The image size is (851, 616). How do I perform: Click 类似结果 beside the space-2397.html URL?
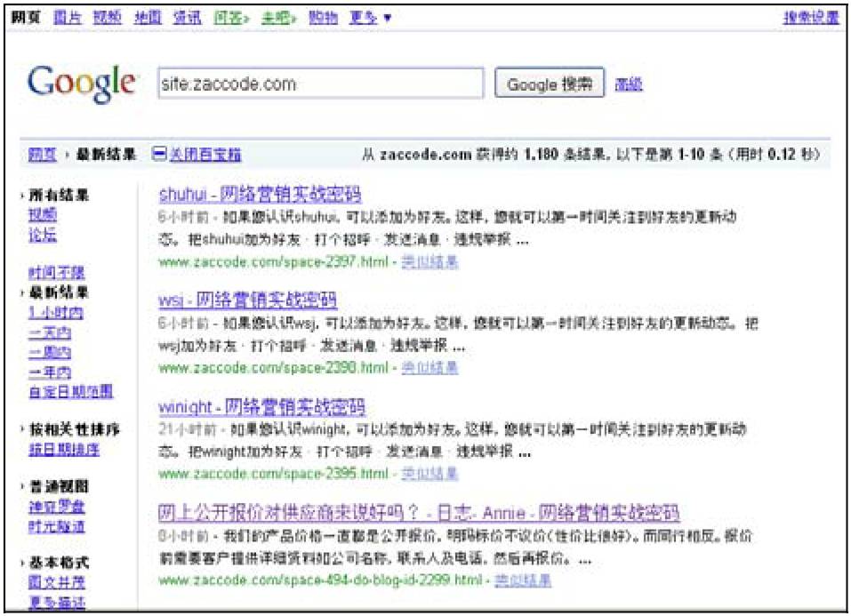(430, 262)
